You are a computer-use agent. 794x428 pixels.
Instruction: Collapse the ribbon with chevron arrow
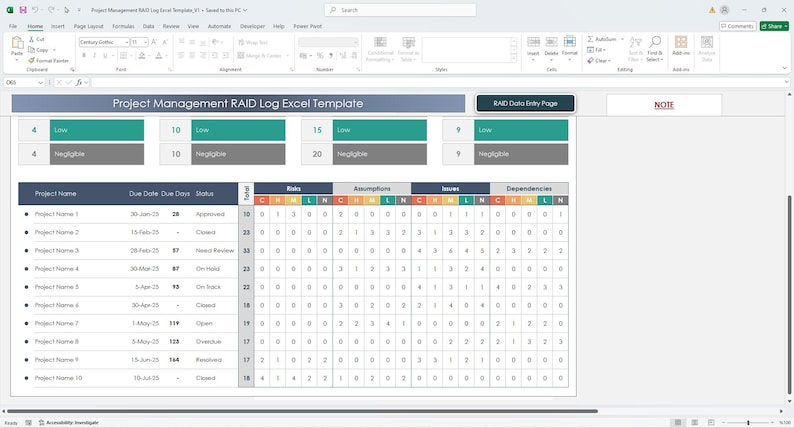[x=785, y=68]
